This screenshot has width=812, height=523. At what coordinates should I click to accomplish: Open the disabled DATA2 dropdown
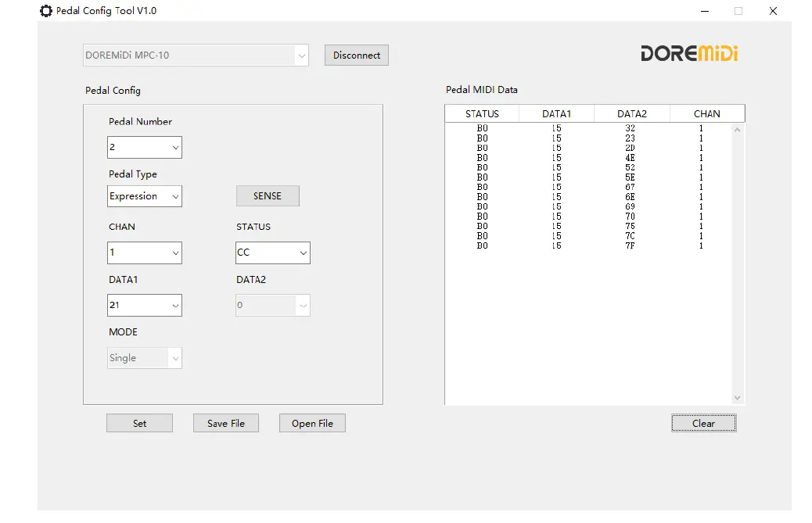(x=273, y=305)
